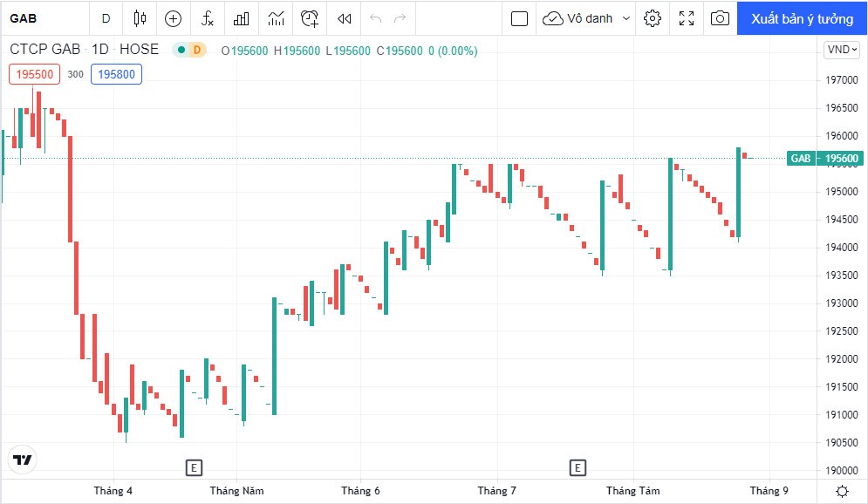Click the C195600 close value in legend

coord(400,51)
